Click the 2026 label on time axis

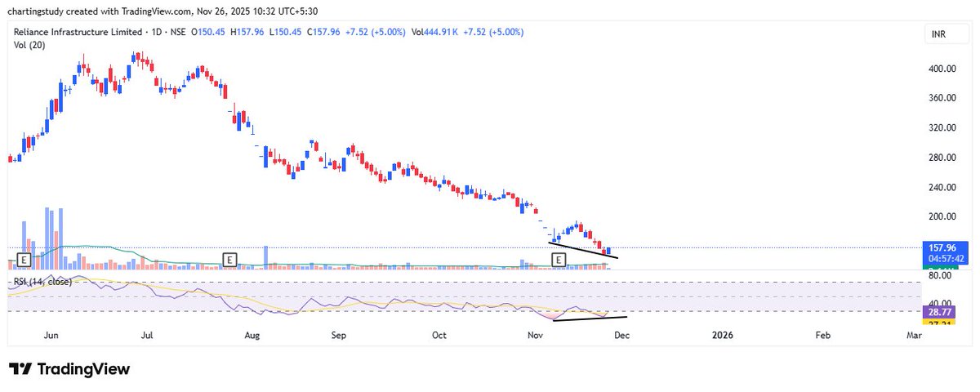pyautogui.click(x=722, y=335)
